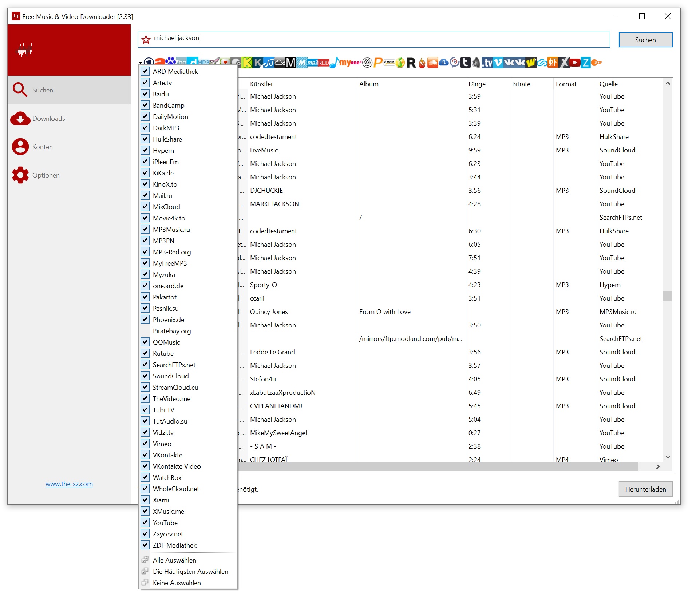The height and width of the screenshot is (592, 700).
Task: Click the Zaycev blue Z icon
Action: click(585, 63)
